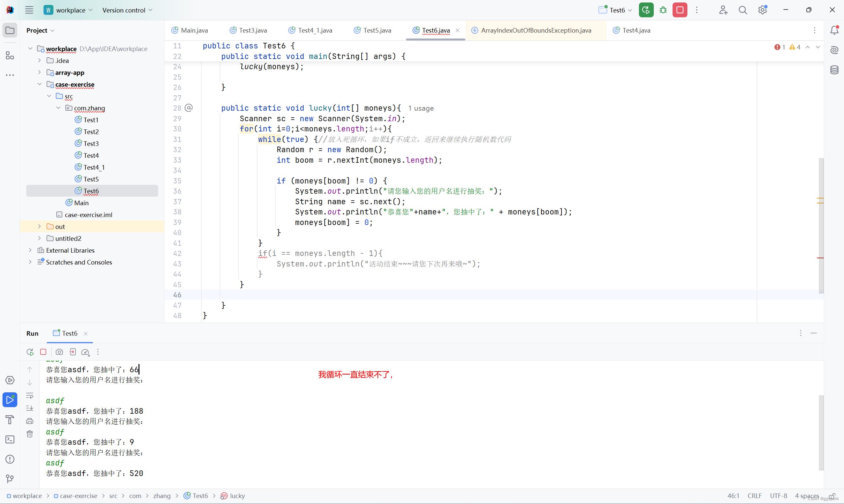Open the Database tool window
Screen dimensions: 844x504
click(834, 70)
